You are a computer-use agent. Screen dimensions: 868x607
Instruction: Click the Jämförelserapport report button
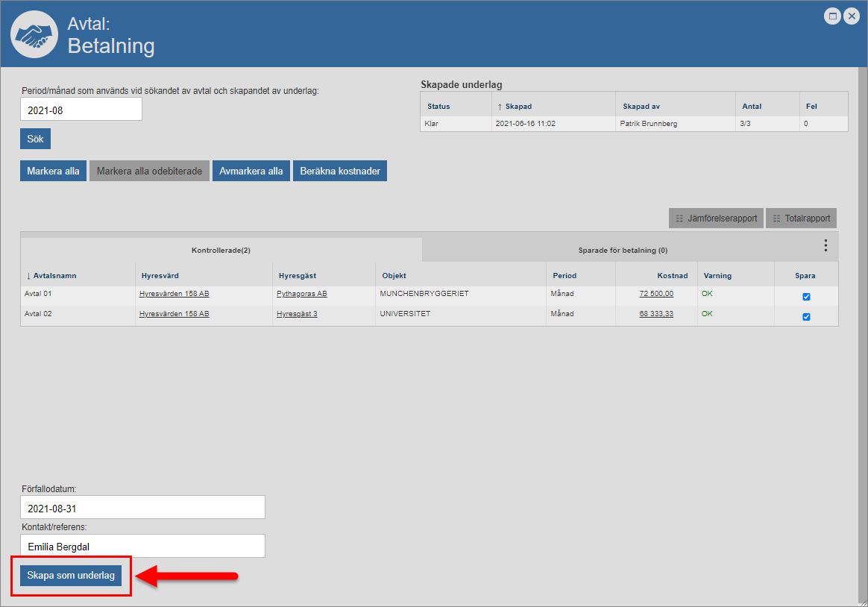(715, 218)
